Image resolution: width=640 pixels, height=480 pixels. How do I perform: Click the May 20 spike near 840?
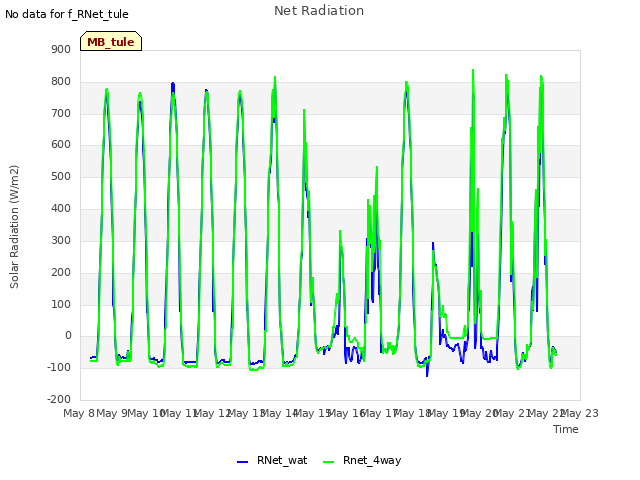[473, 70]
